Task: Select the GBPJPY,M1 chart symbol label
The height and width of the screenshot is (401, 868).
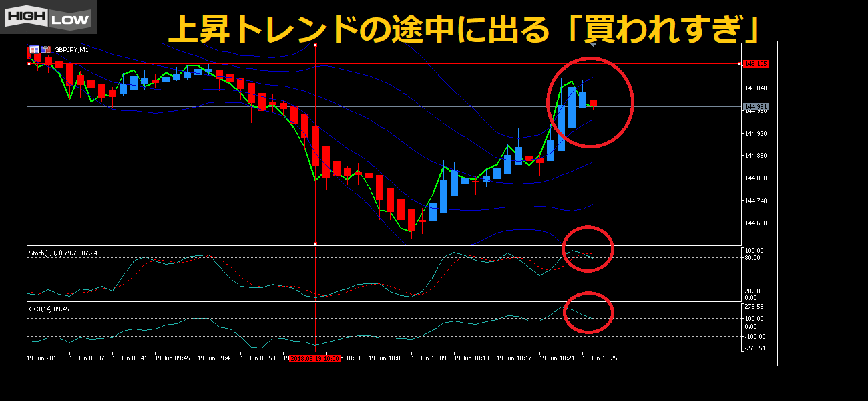Action: click(x=71, y=50)
